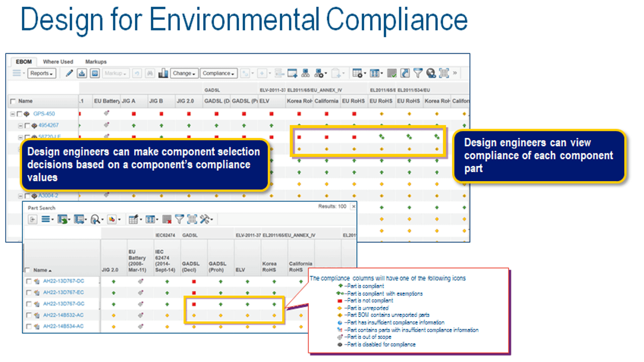
Task: Click the filter funnel icon in EBOM toolbar
Action: [x=418, y=73]
